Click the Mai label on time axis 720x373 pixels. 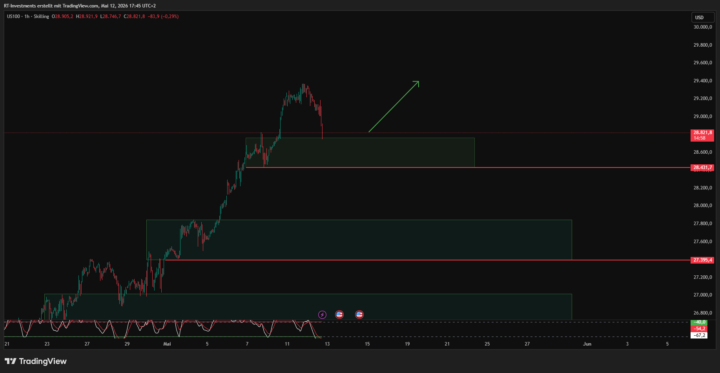coord(167,344)
